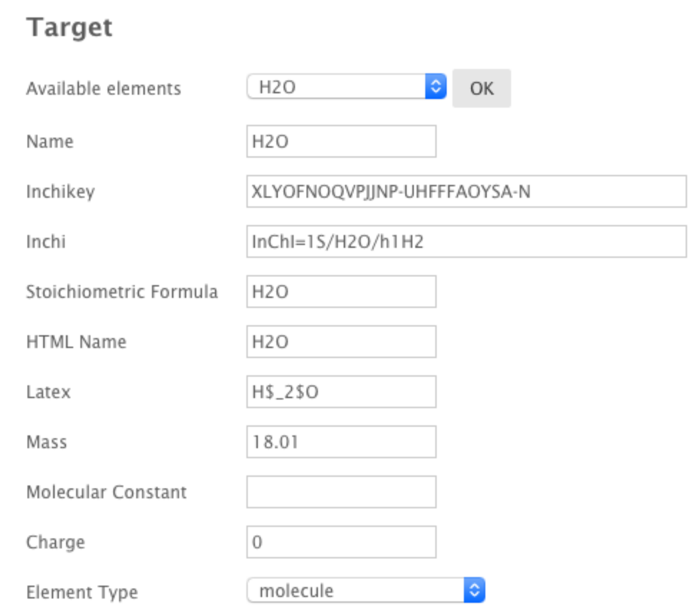Focus the Latex field containing H$_2$O

point(341,392)
